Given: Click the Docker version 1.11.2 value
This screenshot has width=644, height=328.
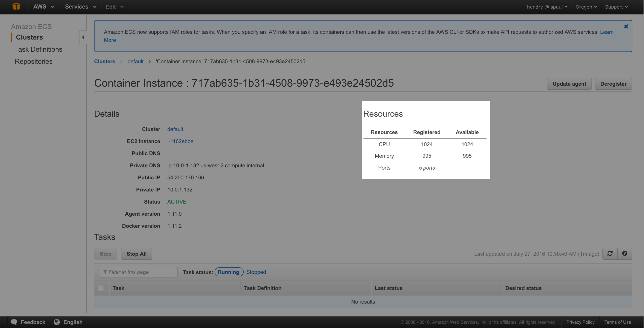Looking at the screenshot, I should click(174, 226).
